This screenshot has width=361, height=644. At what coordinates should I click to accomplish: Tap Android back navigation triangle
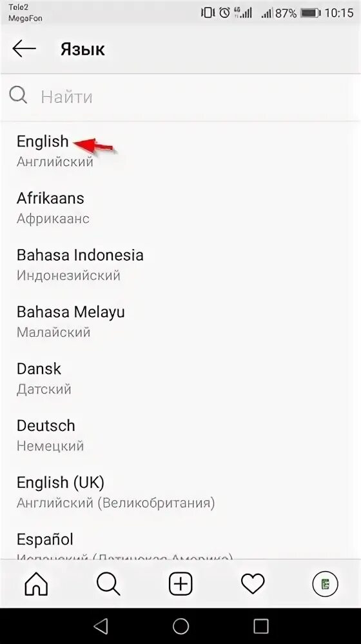coord(101,627)
